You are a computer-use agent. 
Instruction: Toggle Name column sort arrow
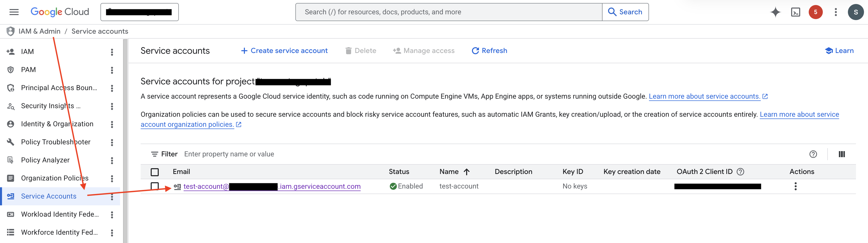pos(466,172)
